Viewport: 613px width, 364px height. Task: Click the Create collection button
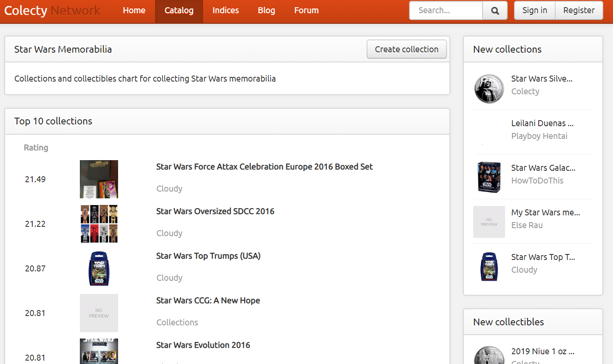point(407,49)
